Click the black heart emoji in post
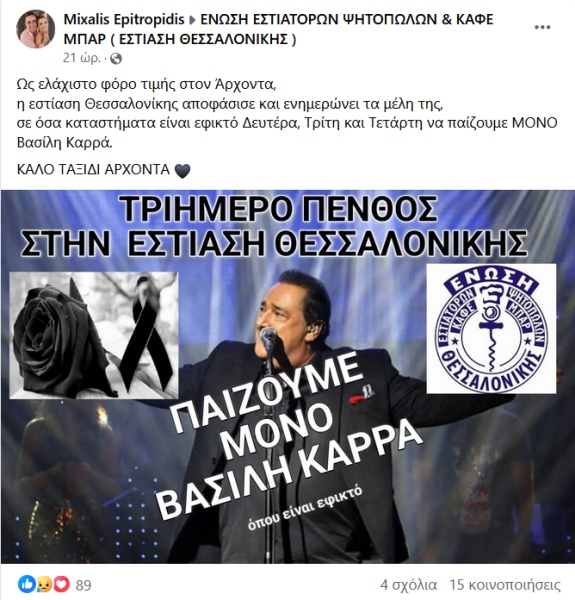This screenshot has height=600, width=575. pyautogui.click(x=182, y=170)
